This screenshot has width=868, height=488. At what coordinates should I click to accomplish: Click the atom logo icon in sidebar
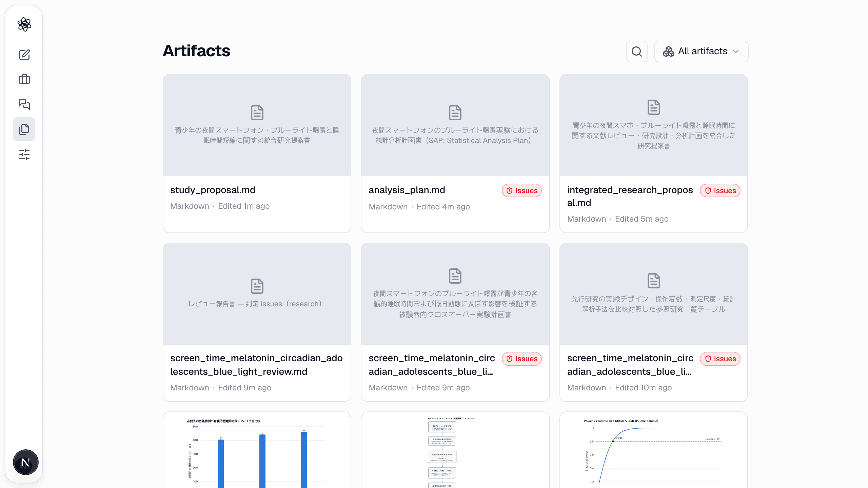(x=24, y=24)
